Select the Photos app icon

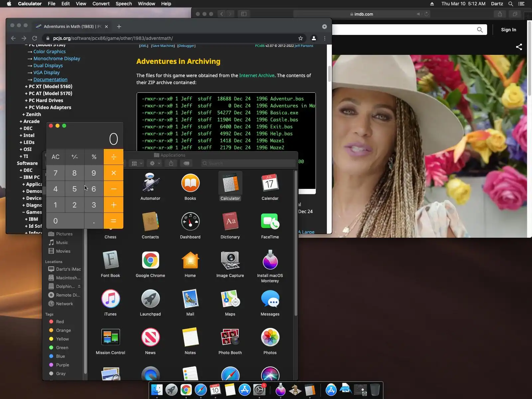click(270, 337)
